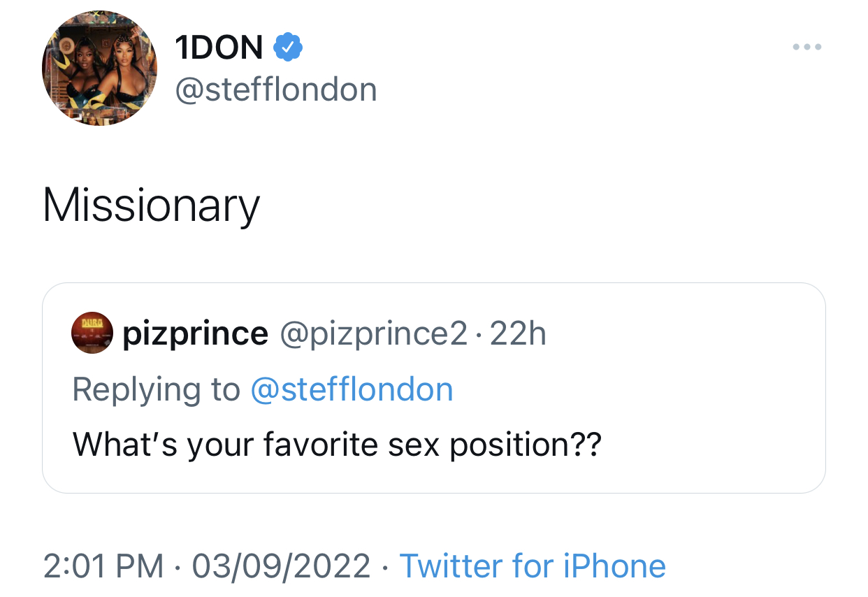This screenshot has height=597, width=868.
Task: Click the Missionary tweet text
Action: click(x=151, y=206)
